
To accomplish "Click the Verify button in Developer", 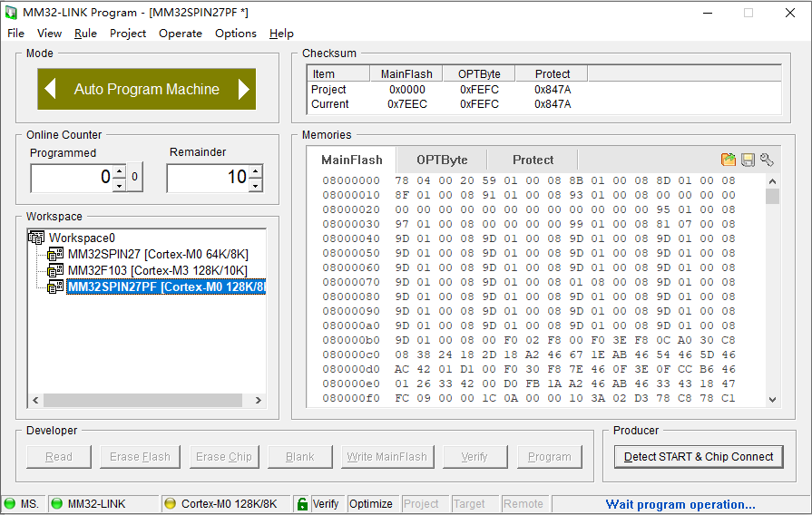I will [x=474, y=456].
